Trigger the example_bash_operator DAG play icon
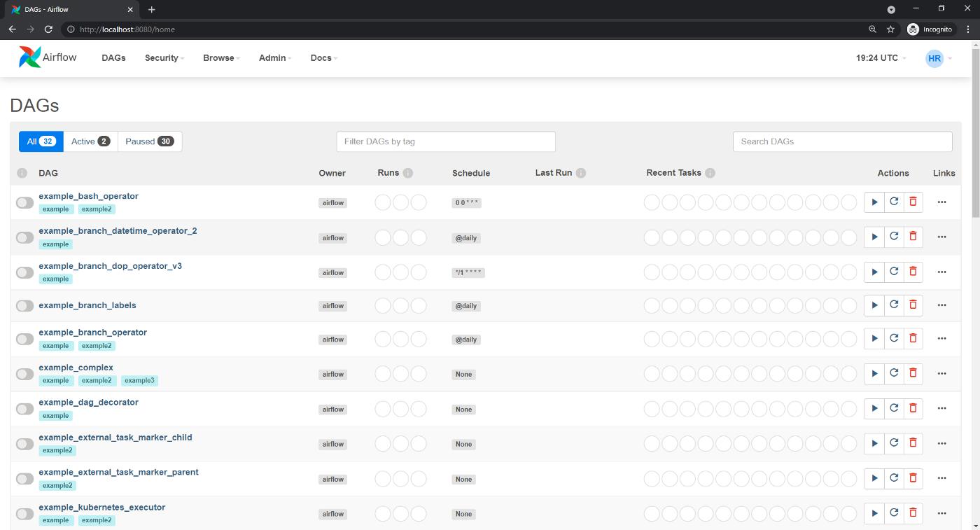This screenshot has height=530, width=980. [874, 202]
